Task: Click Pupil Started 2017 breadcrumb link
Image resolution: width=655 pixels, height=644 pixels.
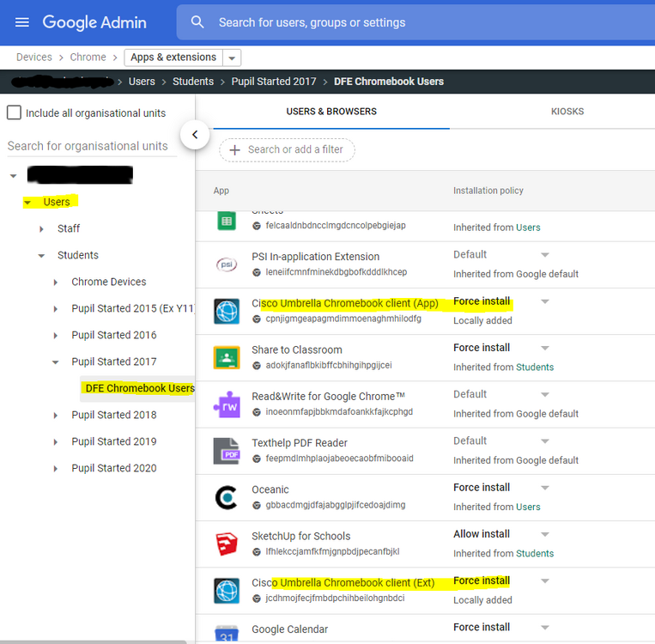Action: [274, 82]
